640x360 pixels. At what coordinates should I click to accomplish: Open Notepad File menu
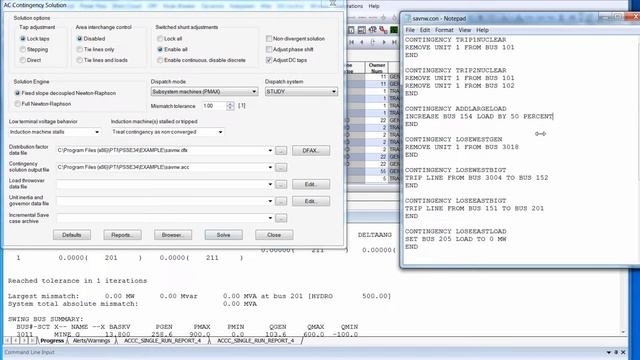coord(410,30)
